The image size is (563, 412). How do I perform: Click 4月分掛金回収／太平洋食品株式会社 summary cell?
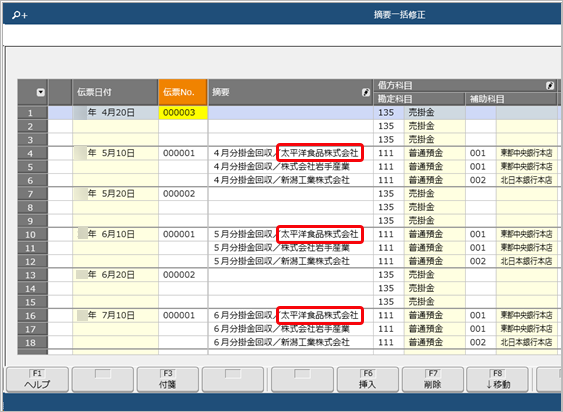(290, 153)
